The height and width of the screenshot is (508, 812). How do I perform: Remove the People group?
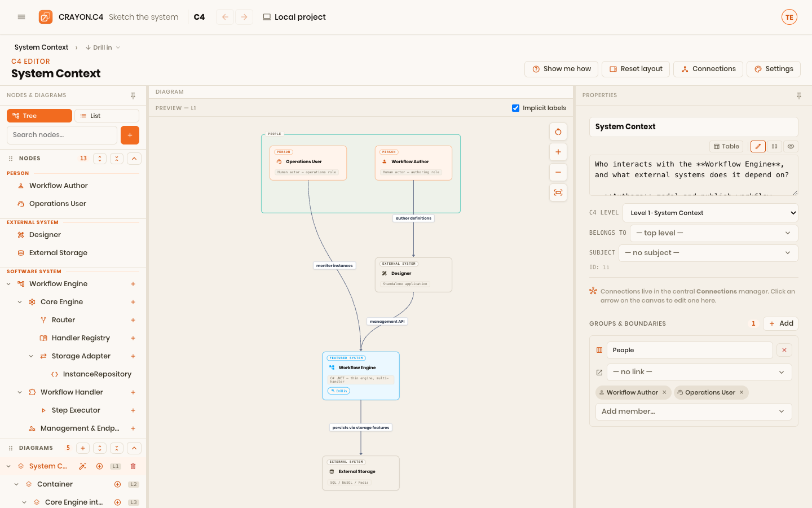784,350
